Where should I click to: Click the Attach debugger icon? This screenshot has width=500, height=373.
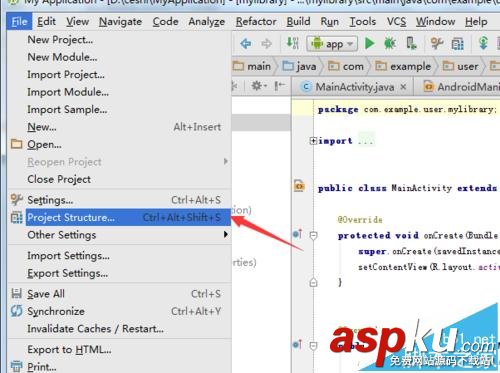point(411,43)
